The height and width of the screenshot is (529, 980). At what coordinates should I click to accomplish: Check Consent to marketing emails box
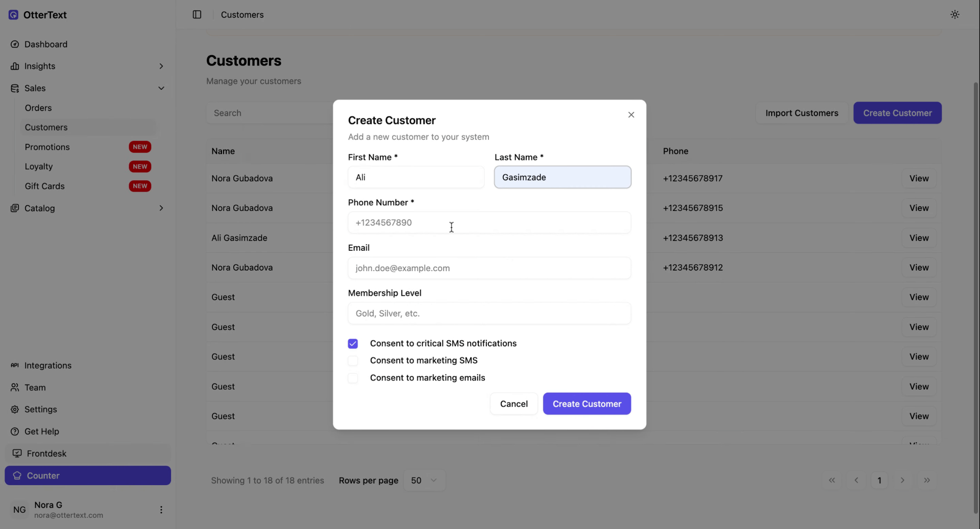(x=353, y=378)
